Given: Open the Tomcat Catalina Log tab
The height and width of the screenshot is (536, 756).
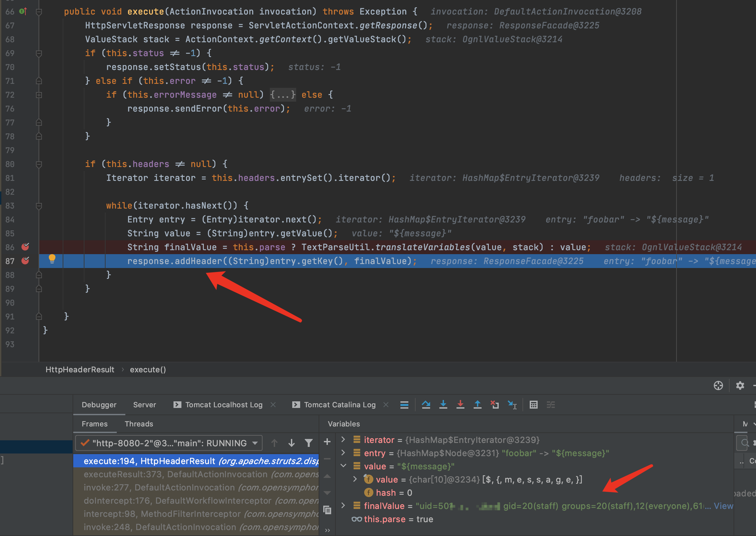Looking at the screenshot, I should 340,405.
